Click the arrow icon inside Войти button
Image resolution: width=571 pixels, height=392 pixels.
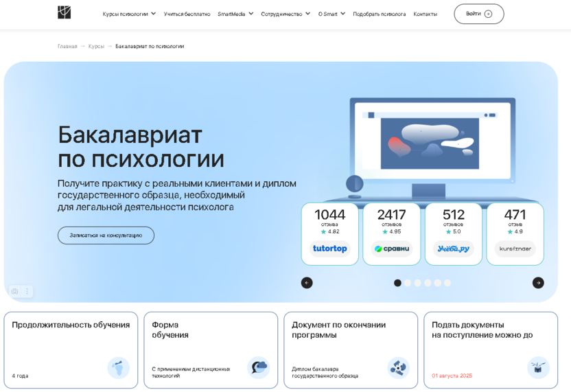tap(489, 14)
